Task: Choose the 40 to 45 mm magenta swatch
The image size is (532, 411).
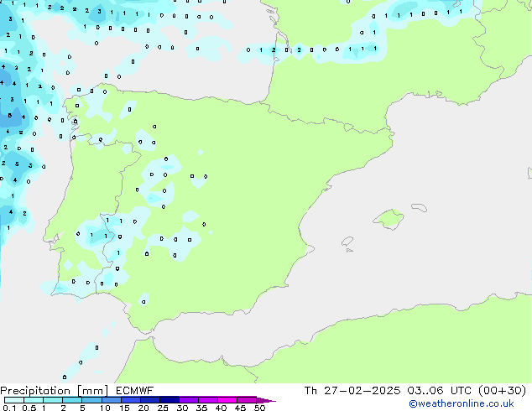Action: click(227, 400)
